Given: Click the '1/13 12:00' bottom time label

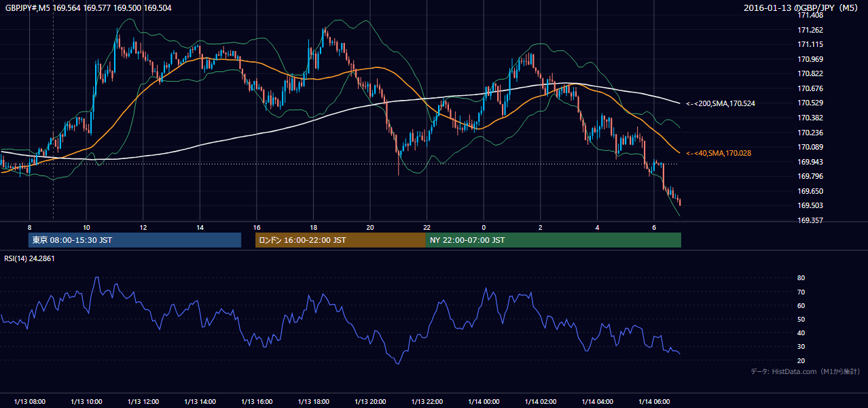Looking at the screenshot, I should click(x=143, y=402).
